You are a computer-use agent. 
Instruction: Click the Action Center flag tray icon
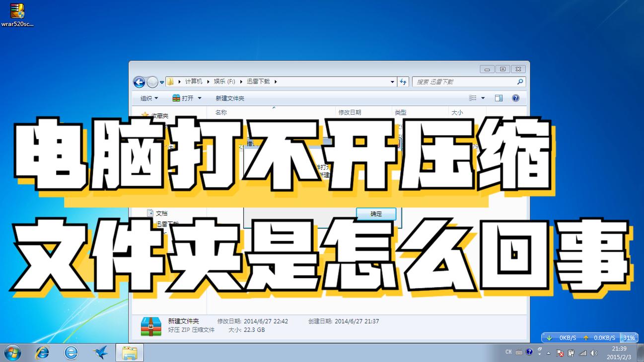pyautogui.click(x=559, y=352)
